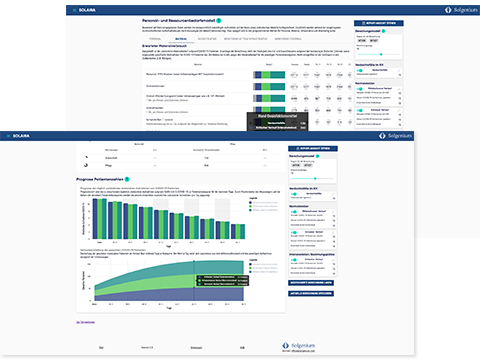
Task: Click the Pflege row icon in table
Action: pos(86,165)
